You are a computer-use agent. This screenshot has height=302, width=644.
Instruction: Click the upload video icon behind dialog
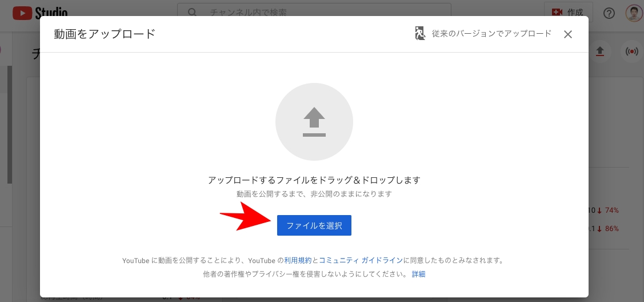coord(600,51)
